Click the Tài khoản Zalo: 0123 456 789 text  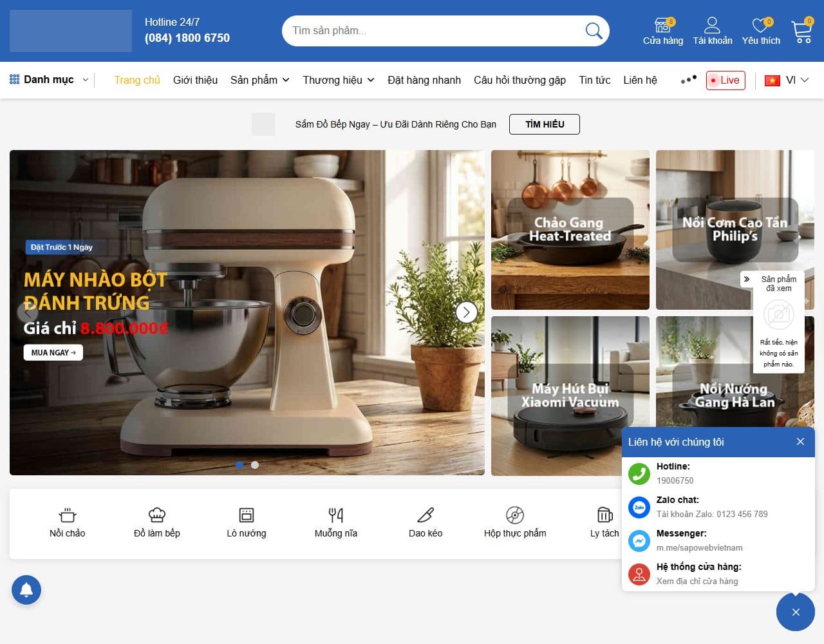712,515
